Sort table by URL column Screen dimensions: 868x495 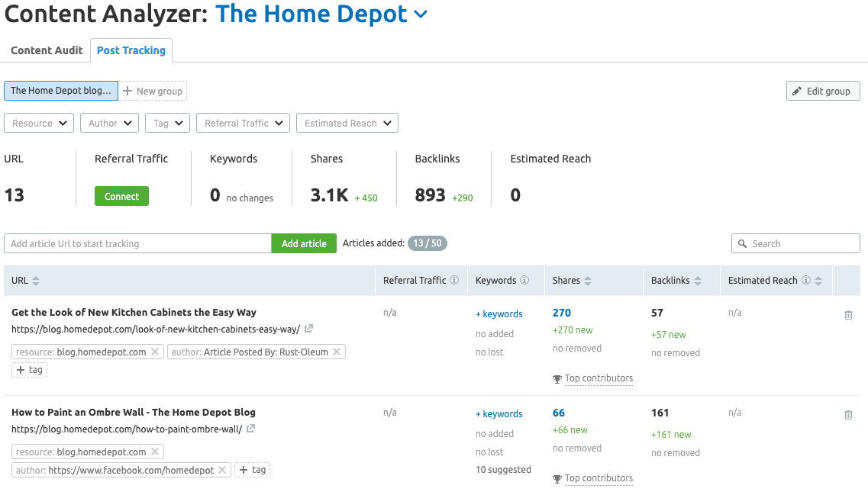pyautogui.click(x=36, y=281)
